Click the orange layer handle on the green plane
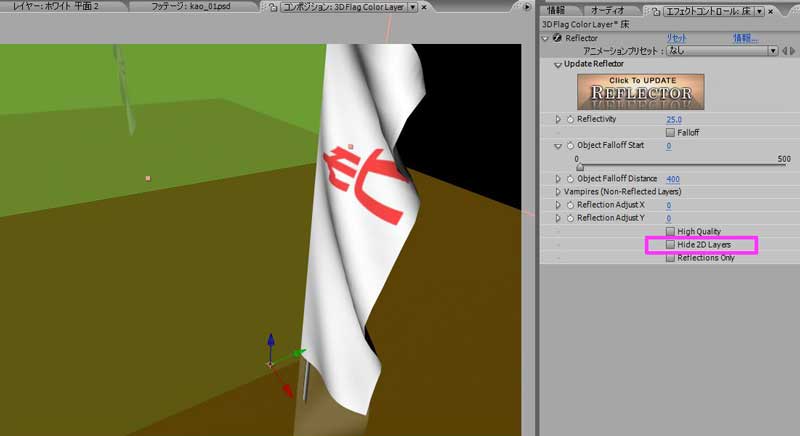Screen dimensions: 800x436 coord(148,178)
